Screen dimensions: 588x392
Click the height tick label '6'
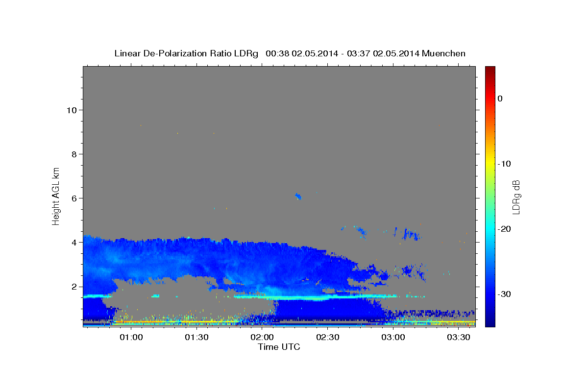pos(74,198)
